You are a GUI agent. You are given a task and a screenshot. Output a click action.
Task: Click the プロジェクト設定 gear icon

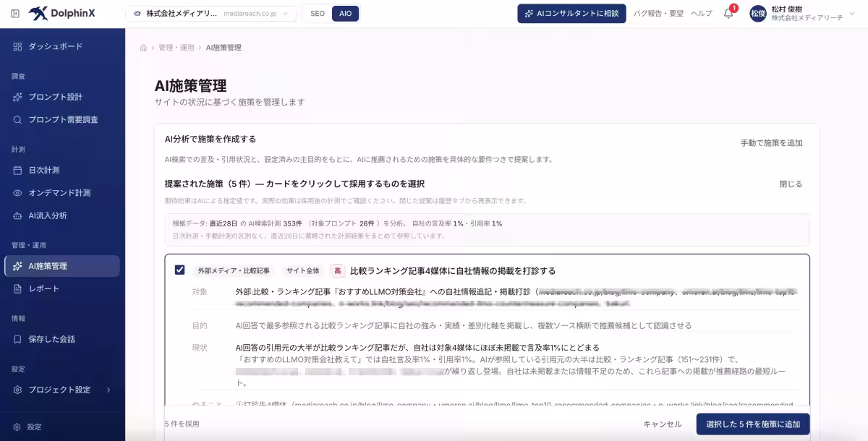18,390
